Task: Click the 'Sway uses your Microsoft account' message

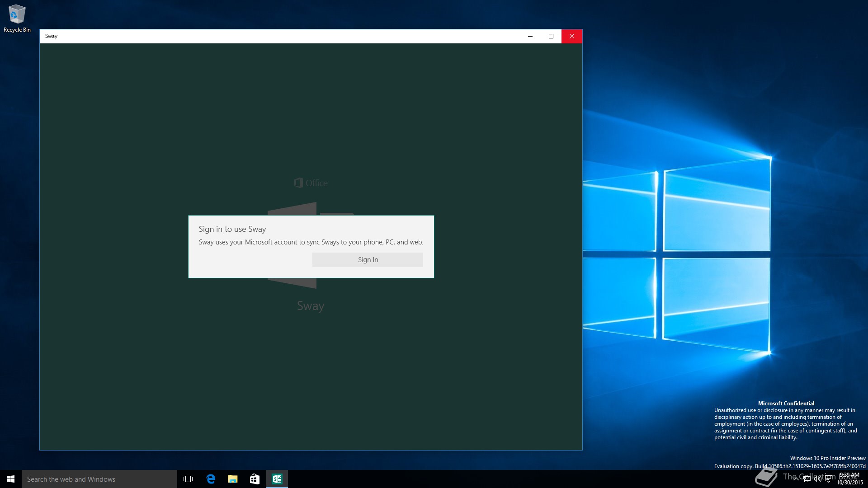Action: coord(311,242)
